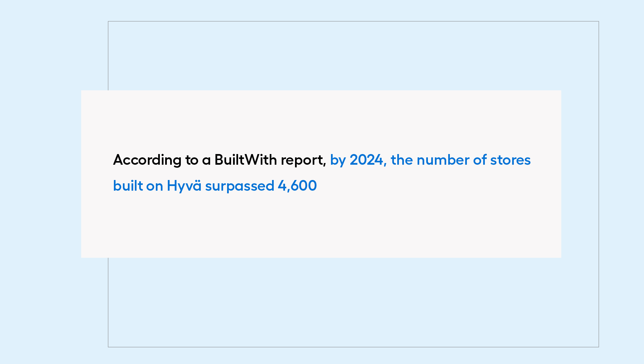Click the bottom edge of the thin outlined frame
Image resolution: width=644 pixels, height=364 pixels.
click(x=353, y=347)
